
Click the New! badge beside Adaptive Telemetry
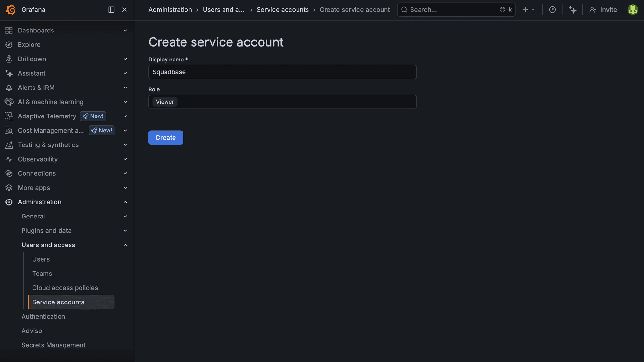(93, 116)
